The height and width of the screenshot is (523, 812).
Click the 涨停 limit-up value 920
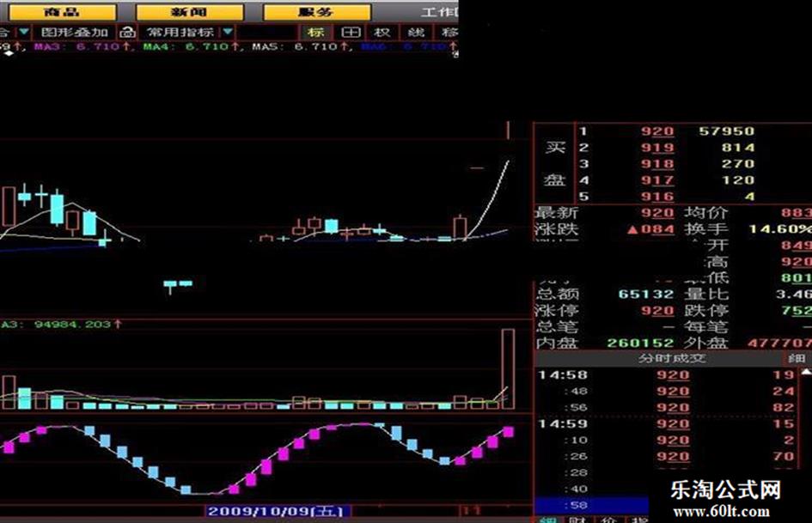(657, 311)
